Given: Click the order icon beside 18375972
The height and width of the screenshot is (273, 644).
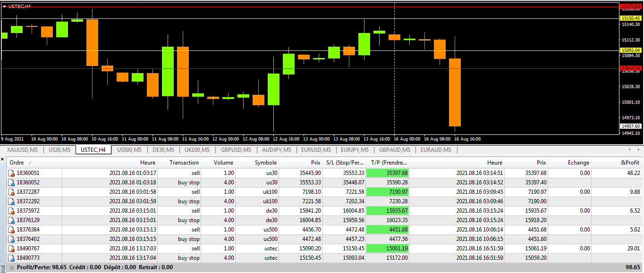Looking at the screenshot, I should point(11,211).
